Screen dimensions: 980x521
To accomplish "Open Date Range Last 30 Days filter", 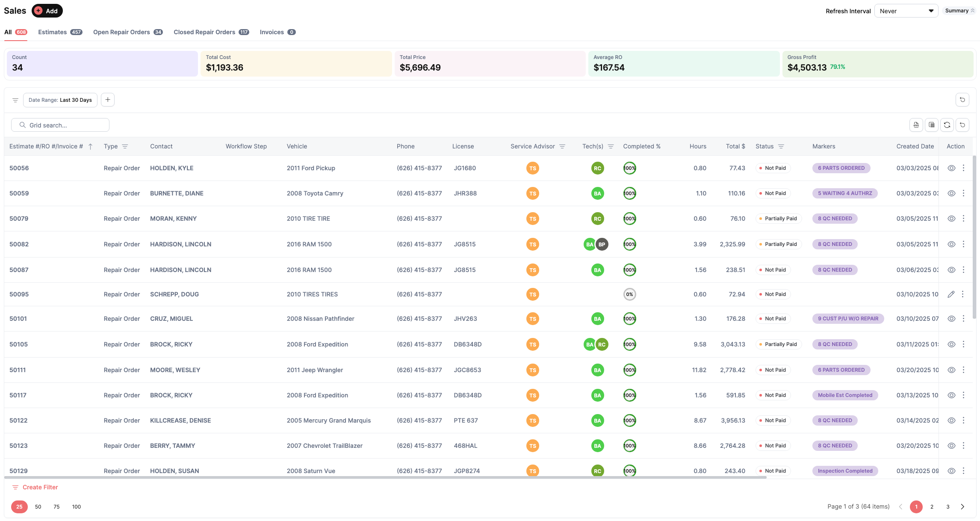I will 60,100.
